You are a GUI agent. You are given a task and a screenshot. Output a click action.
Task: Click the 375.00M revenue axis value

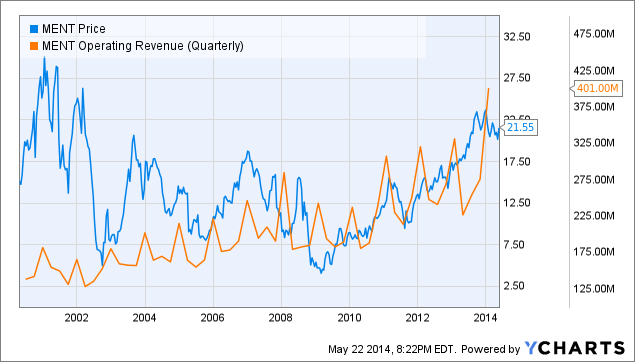click(594, 107)
